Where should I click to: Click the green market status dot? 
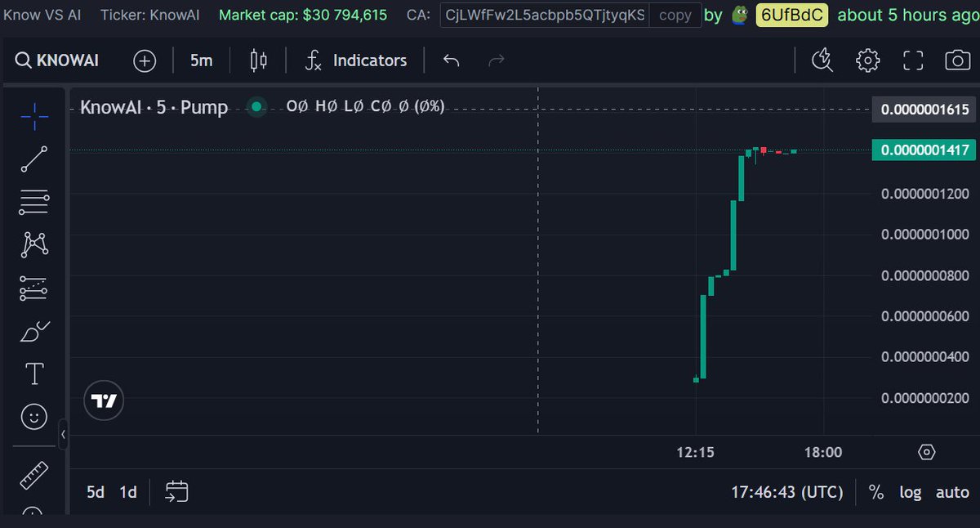click(257, 106)
